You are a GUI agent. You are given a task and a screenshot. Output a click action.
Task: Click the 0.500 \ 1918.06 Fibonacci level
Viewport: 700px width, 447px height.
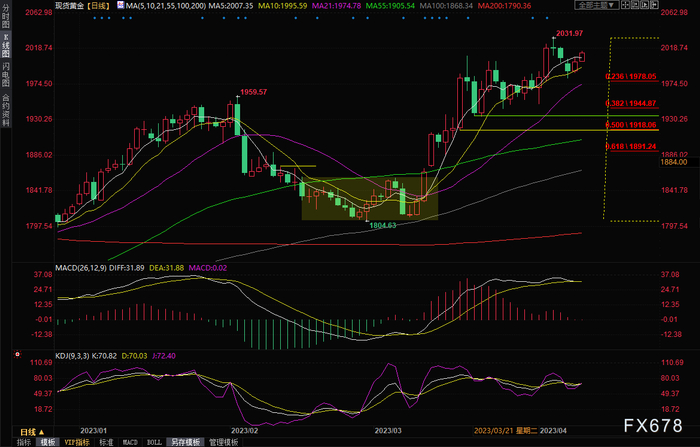(631, 125)
